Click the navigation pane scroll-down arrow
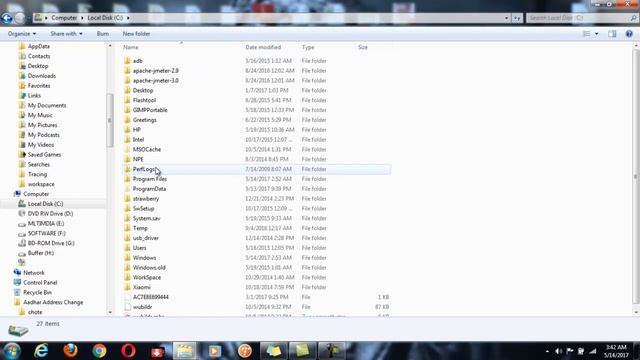 click(110, 312)
